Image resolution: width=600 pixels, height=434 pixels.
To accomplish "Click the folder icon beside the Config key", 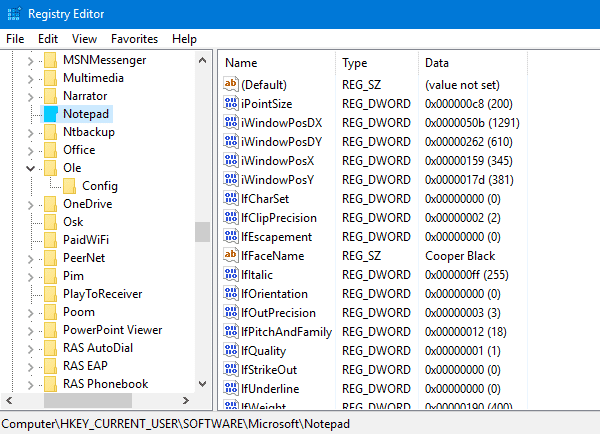I will 69,186.
